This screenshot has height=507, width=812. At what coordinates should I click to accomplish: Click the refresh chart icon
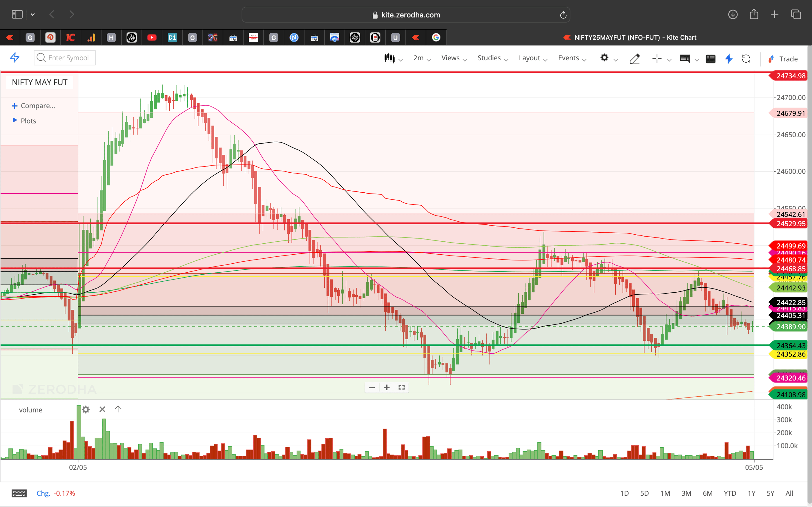[x=746, y=59]
